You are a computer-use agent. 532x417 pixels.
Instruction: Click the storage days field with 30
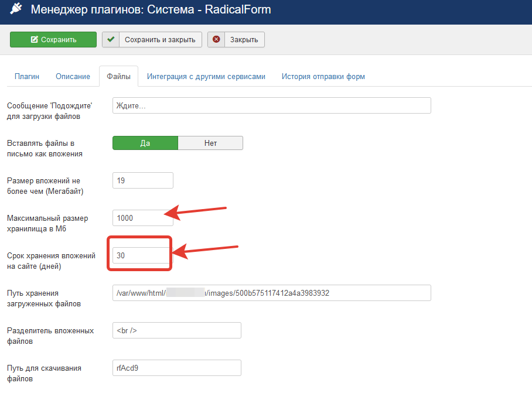tap(141, 255)
